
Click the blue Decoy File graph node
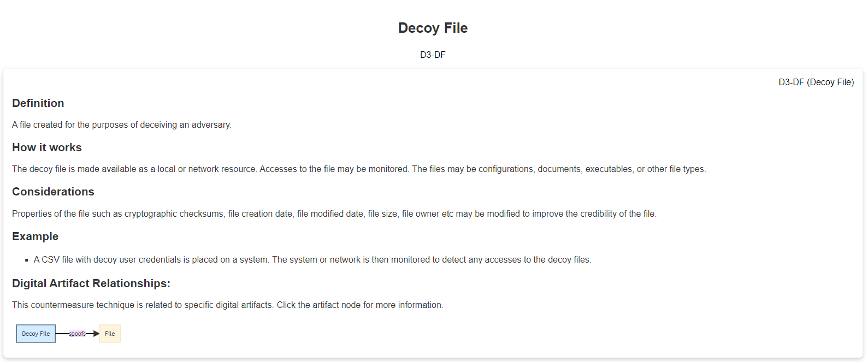[x=36, y=334]
